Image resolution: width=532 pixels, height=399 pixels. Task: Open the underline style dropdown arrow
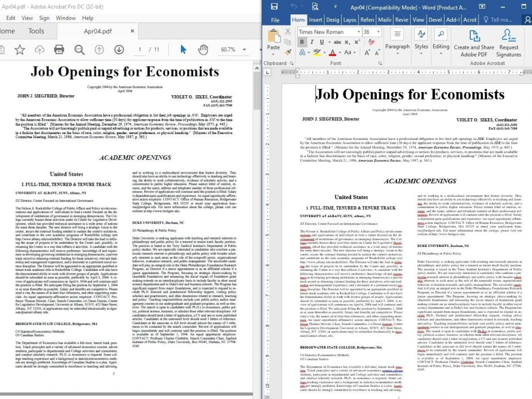[x=329, y=42]
